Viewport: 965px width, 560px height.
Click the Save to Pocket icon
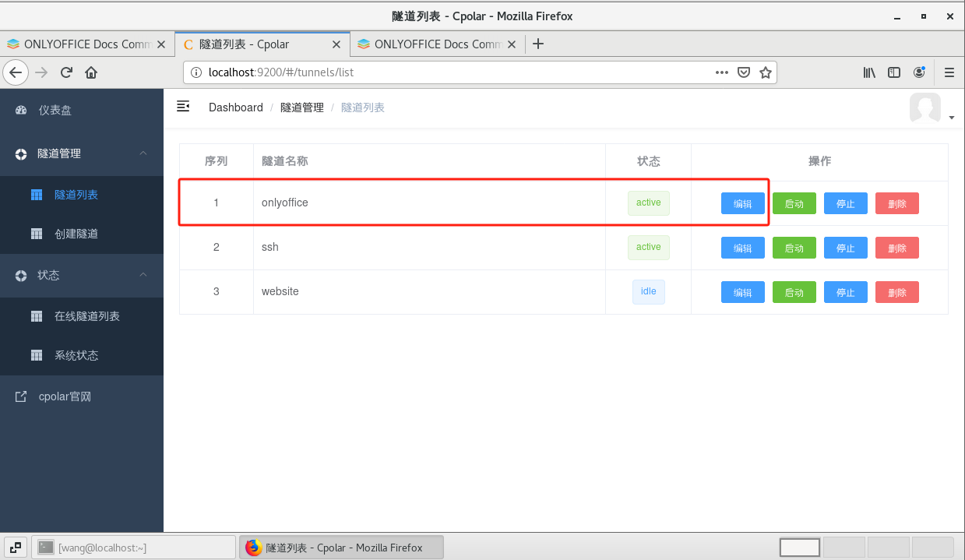(x=744, y=72)
